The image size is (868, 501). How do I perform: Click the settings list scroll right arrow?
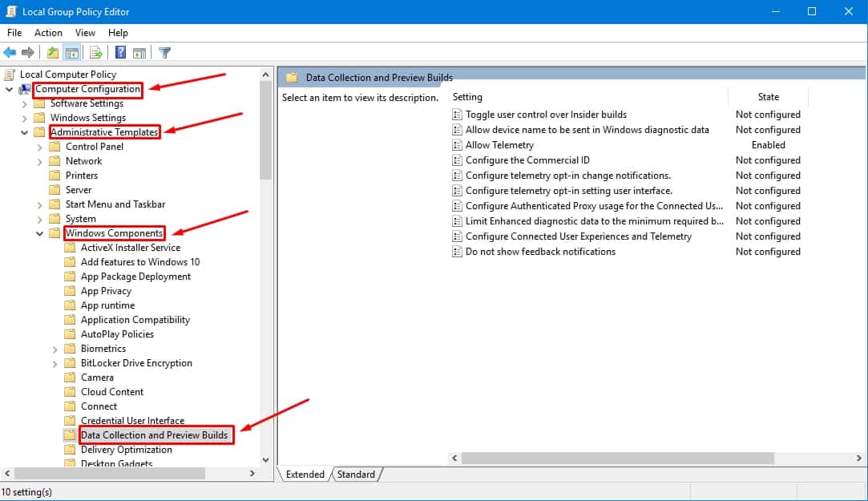[x=858, y=458]
